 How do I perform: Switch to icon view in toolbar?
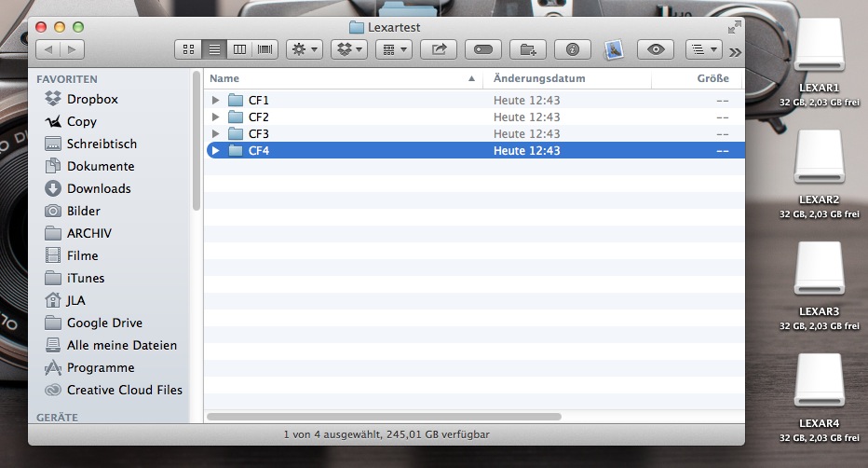point(189,49)
